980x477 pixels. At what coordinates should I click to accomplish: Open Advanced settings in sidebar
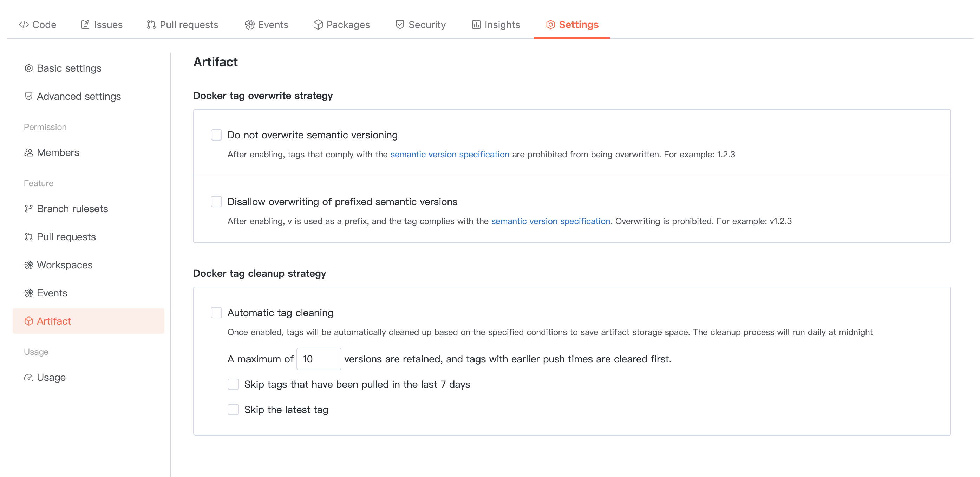pyautogui.click(x=78, y=96)
